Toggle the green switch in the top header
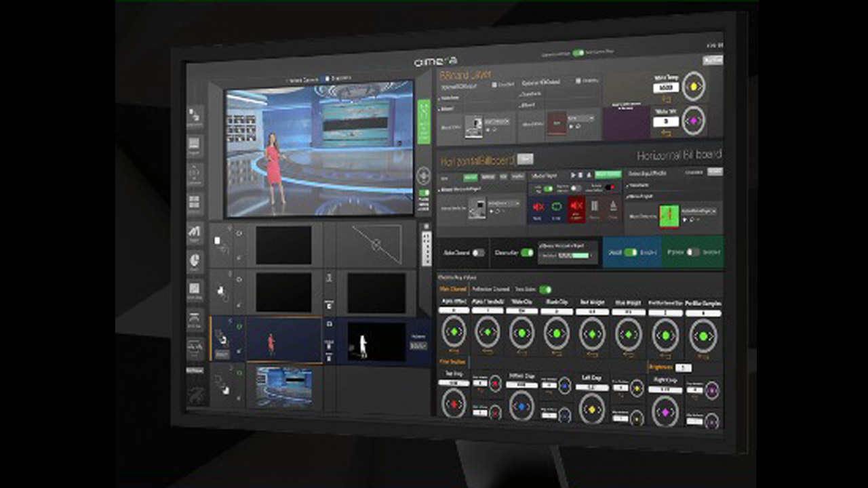868x488 pixels. click(x=578, y=53)
